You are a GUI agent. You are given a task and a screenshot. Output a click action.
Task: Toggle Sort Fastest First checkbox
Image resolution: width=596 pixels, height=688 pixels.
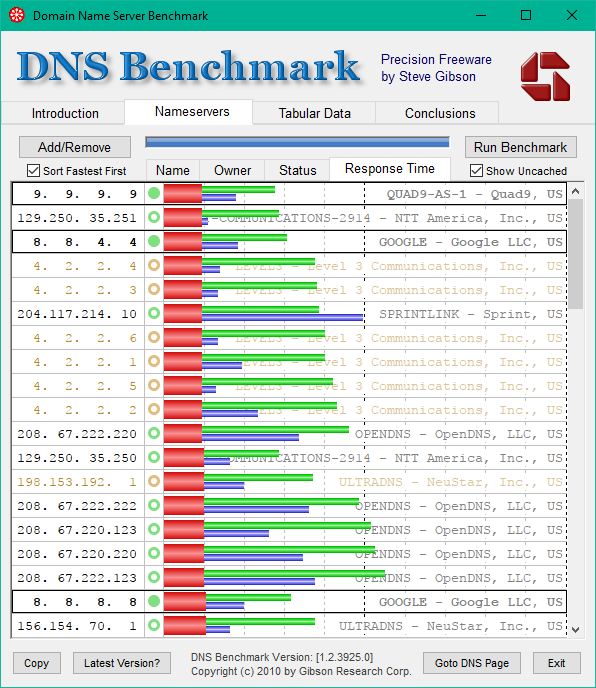(33, 171)
